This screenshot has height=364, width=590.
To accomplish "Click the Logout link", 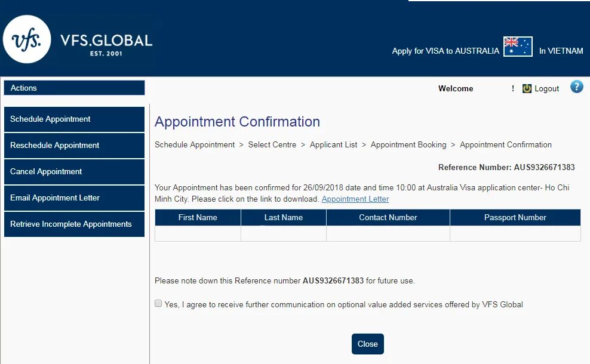I will (x=546, y=88).
